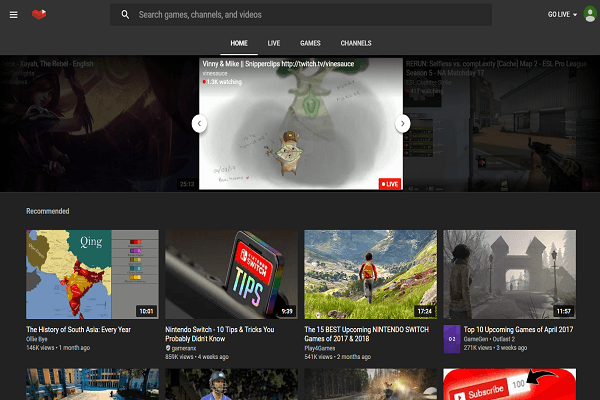Open the user account avatar
Image resolution: width=600 pixels, height=400 pixels.
point(590,14)
